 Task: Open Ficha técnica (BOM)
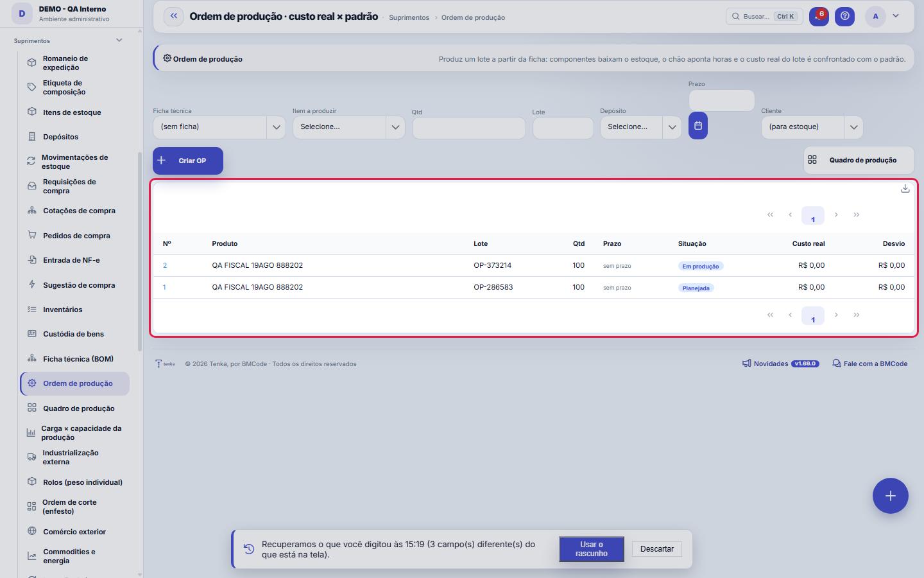tap(75, 359)
